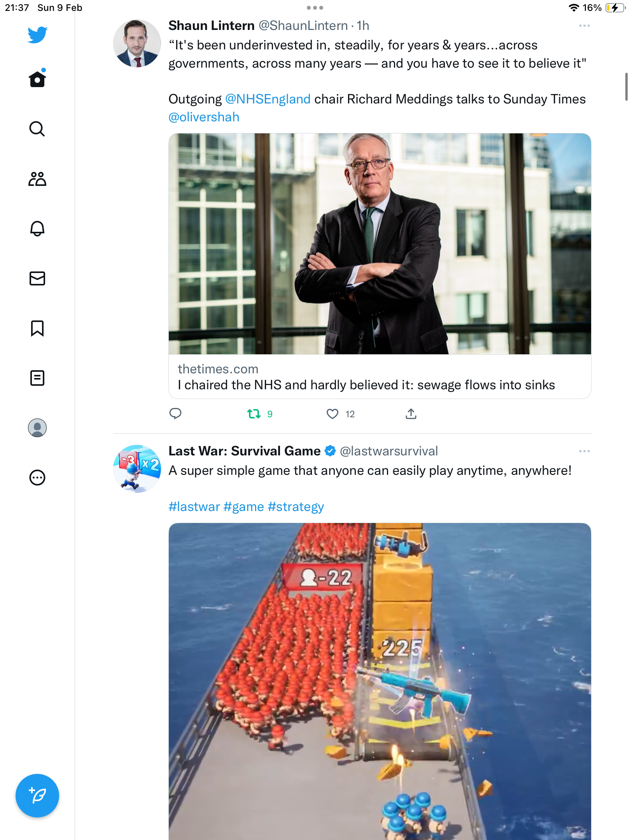
Task: Open Messages envelope icon
Action: point(37,278)
